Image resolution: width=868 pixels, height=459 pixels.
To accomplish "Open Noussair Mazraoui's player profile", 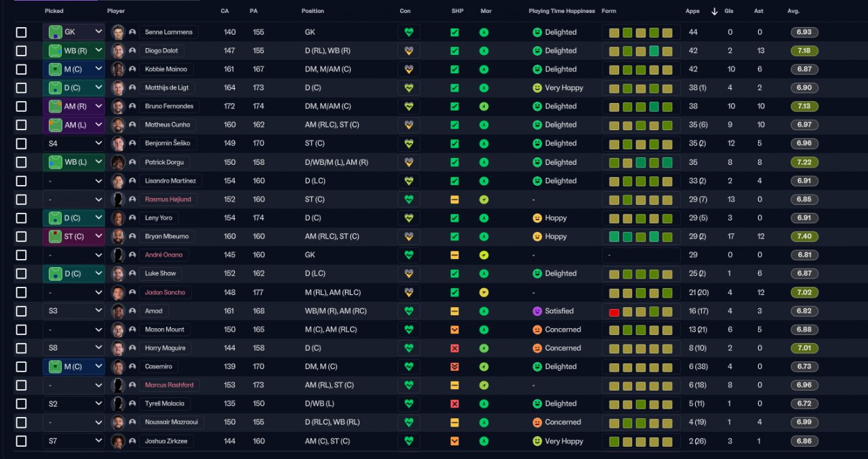I will [x=172, y=422].
